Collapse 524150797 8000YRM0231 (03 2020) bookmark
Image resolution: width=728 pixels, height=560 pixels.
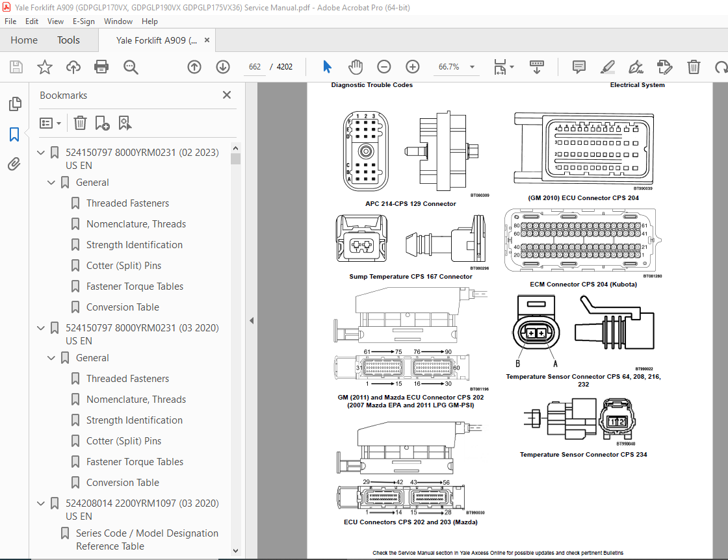41,327
